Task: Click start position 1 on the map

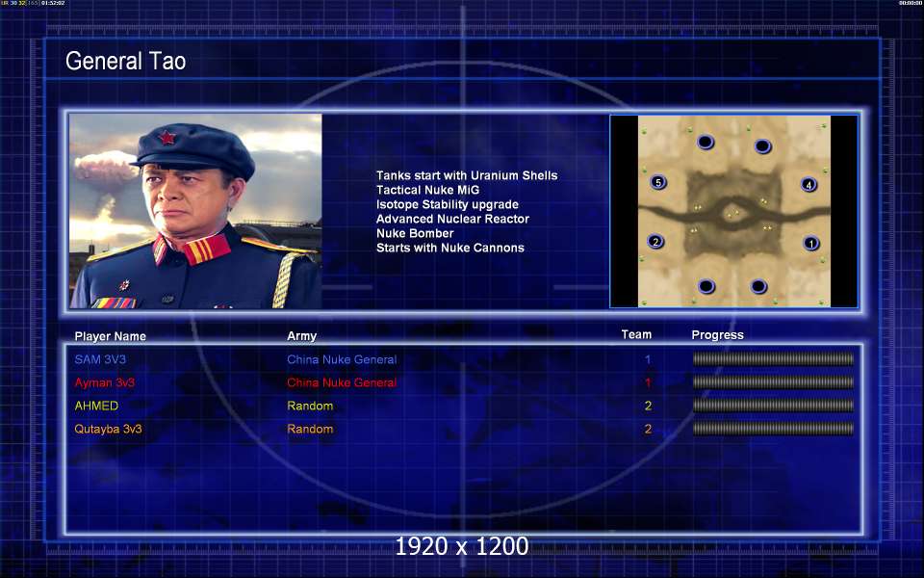Action: [810, 244]
